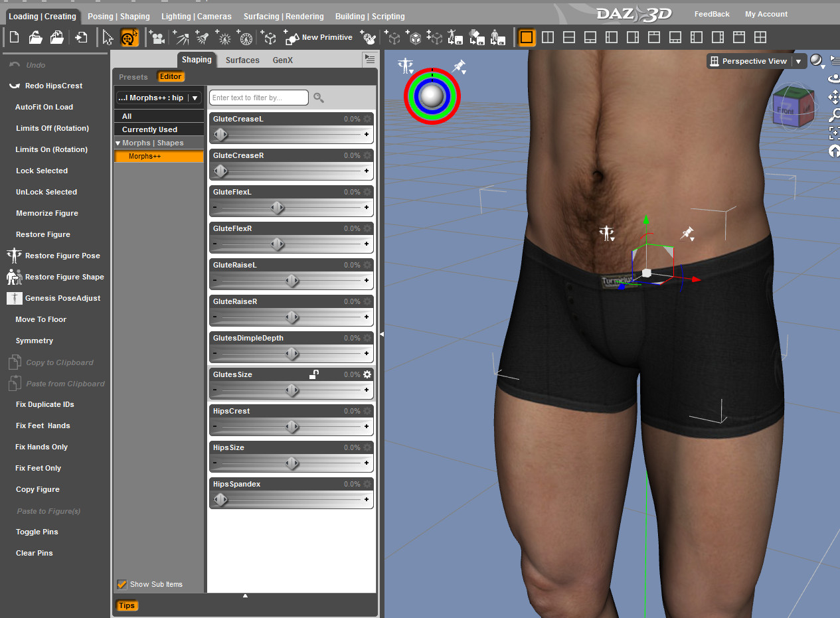Toggle the Tips button
Screen dimensions: 840x618
pos(127,605)
